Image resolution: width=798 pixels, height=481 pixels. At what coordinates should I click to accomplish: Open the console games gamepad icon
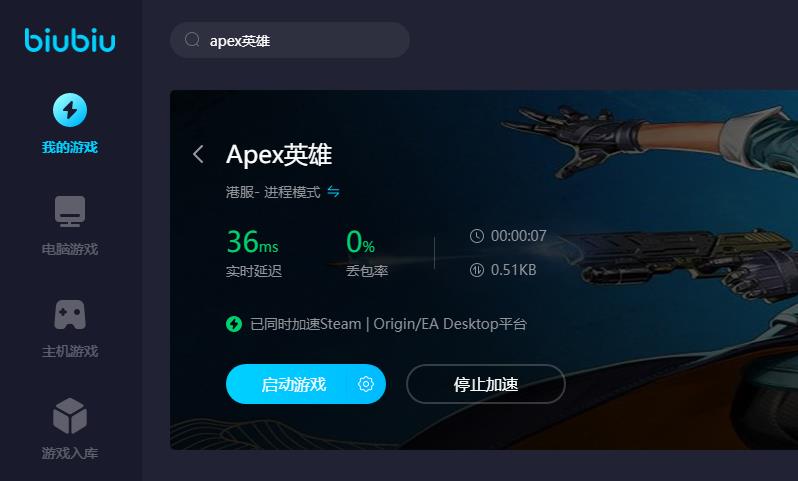[x=70, y=314]
